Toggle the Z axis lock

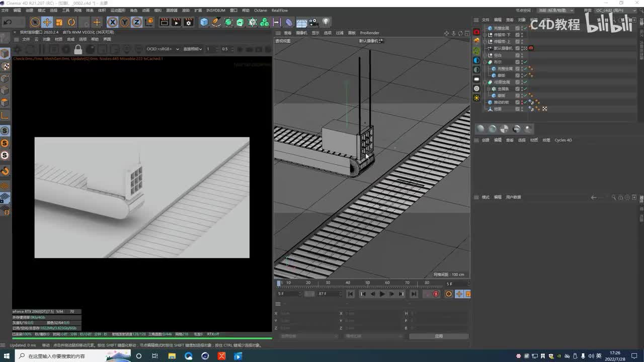click(x=136, y=22)
